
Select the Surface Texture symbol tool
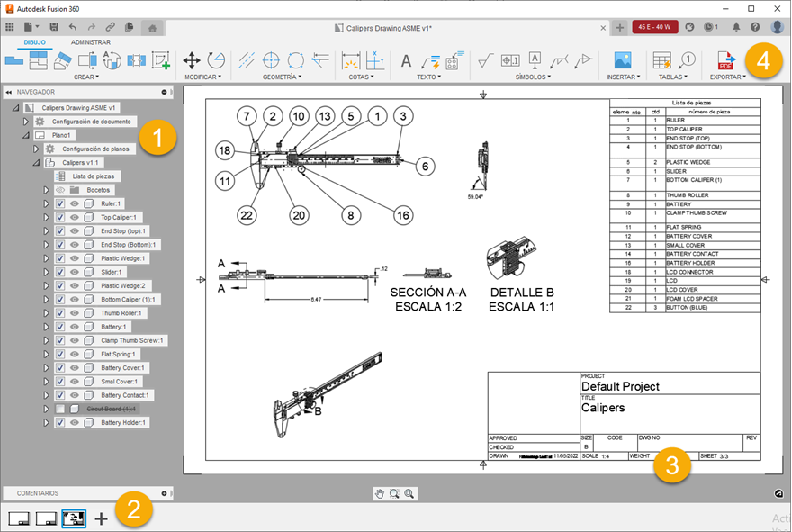[485, 60]
